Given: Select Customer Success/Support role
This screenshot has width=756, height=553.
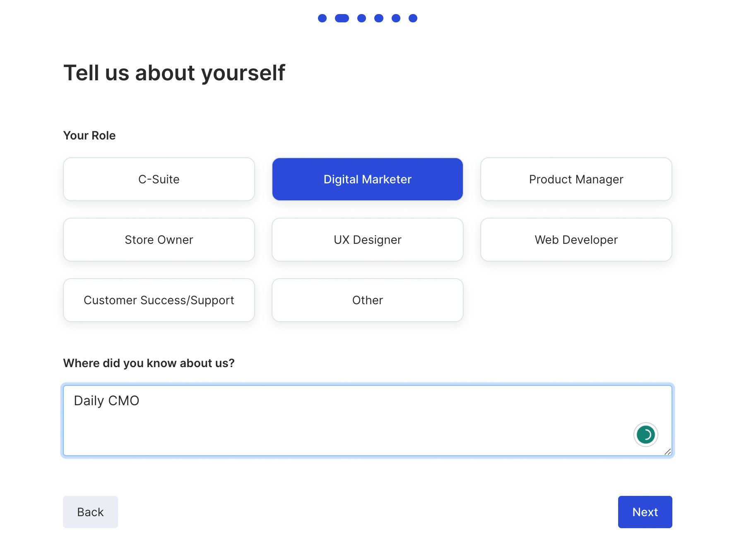Looking at the screenshot, I should (159, 300).
